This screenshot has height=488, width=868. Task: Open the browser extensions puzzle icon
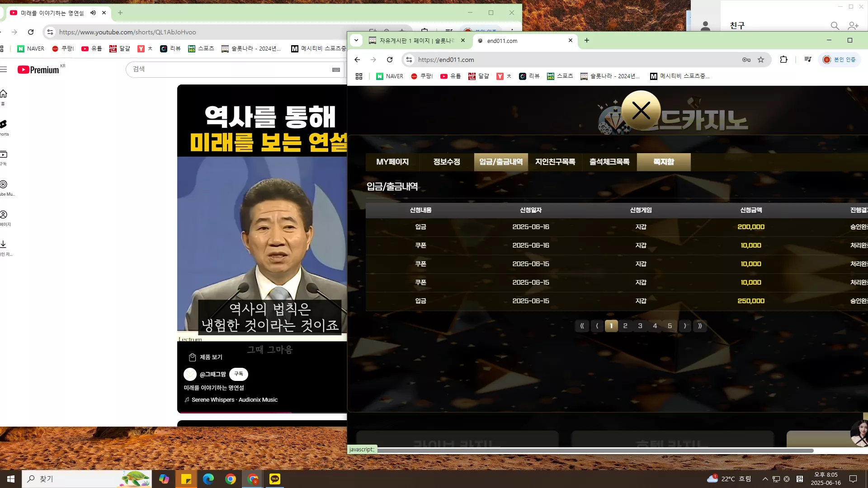[x=784, y=60]
